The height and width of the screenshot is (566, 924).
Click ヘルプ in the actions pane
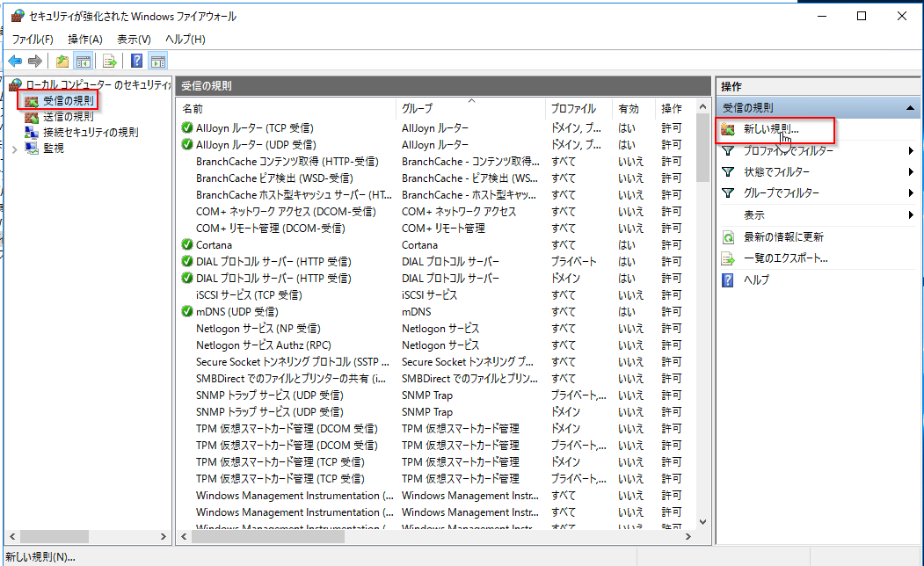(x=756, y=280)
